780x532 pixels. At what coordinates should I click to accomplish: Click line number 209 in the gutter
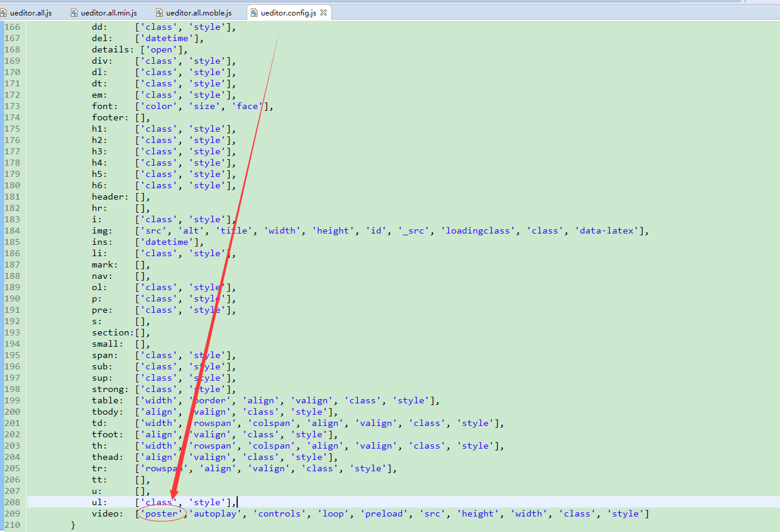tap(13, 514)
